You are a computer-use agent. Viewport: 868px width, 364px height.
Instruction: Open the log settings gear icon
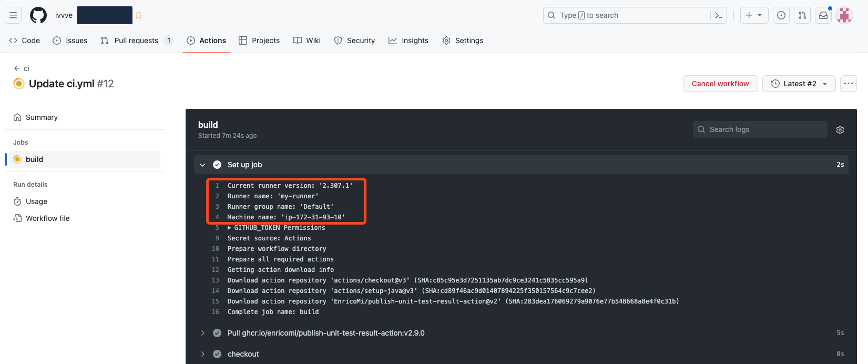(x=840, y=130)
